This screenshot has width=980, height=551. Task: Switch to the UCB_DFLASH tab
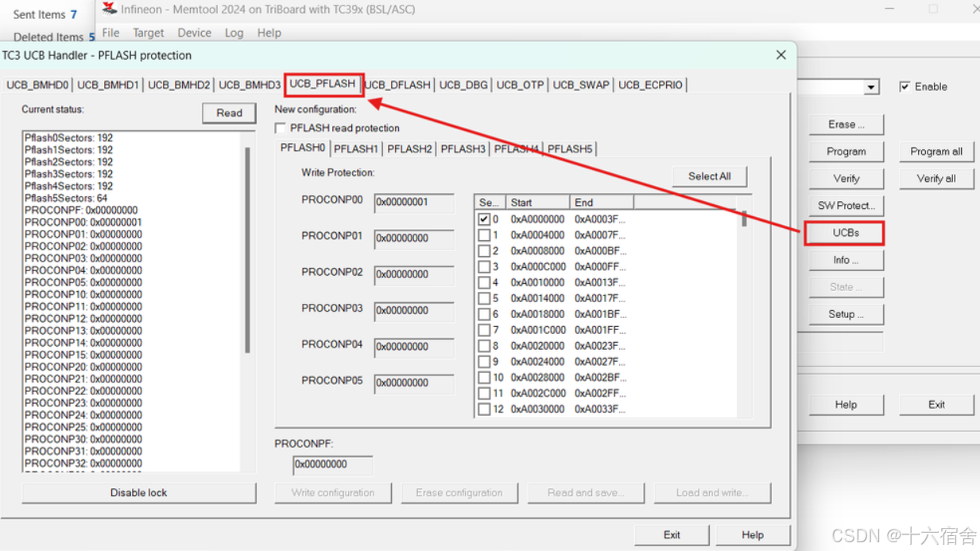[x=397, y=85]
